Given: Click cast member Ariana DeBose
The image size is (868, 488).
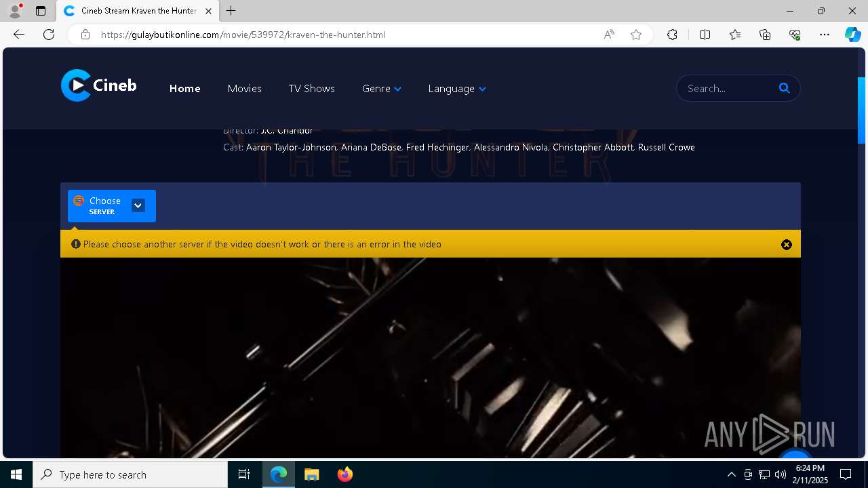Looking at the screenshot, I should (371, 147).
